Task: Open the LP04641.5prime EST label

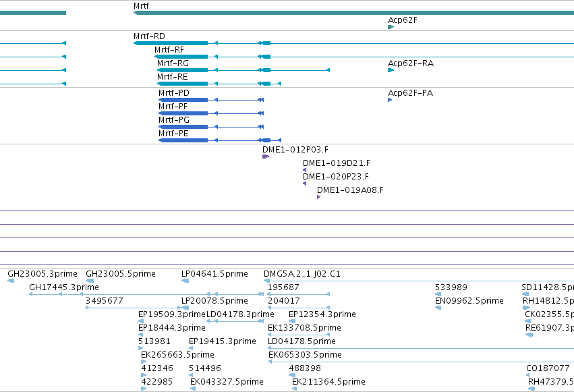Action: [215, 274]
